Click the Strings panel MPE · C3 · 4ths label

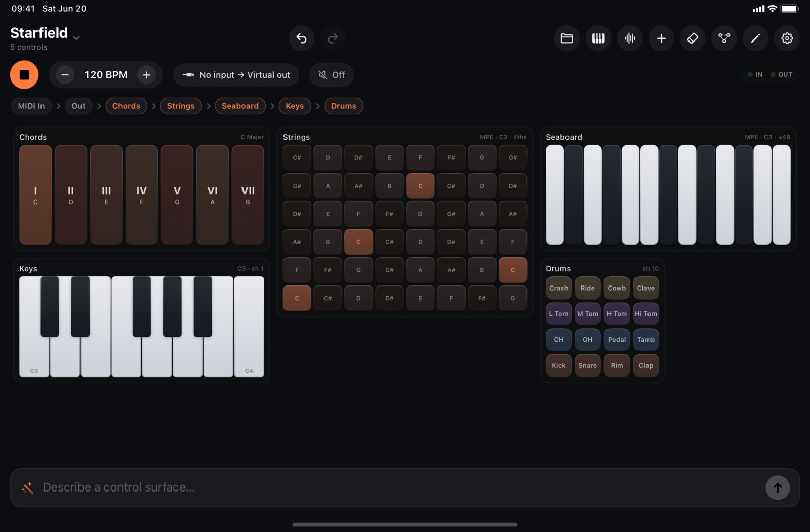[503, 137]
